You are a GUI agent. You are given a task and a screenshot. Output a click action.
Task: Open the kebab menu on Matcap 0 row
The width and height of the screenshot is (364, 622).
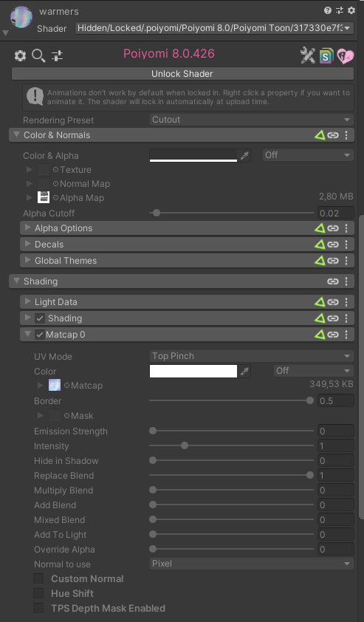[346, 335]
